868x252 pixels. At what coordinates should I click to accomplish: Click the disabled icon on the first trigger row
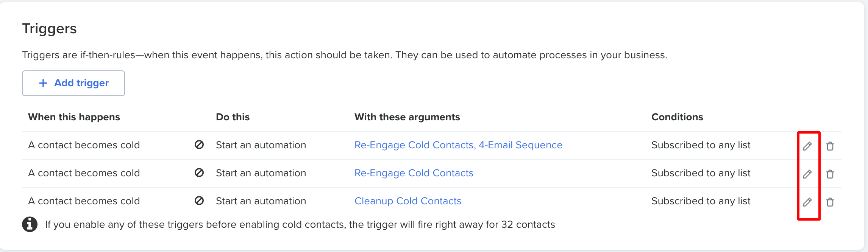pyautogui.click(x=199, y=145)
